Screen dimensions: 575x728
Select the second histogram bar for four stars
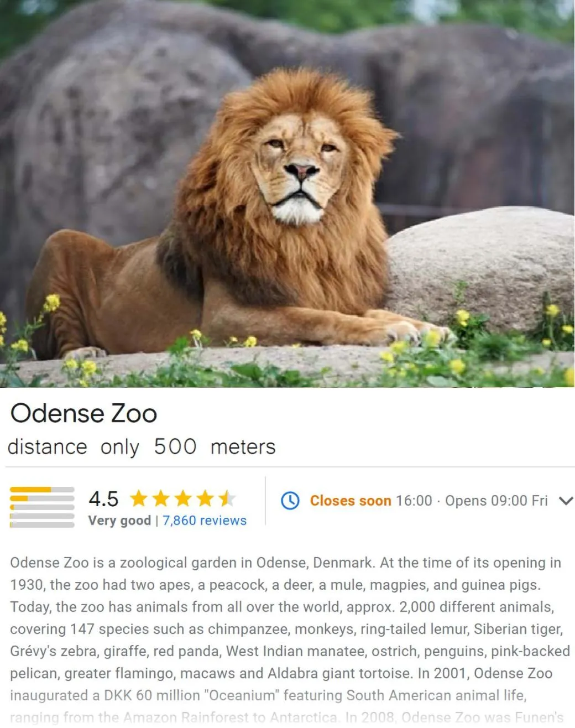(x=42, y=498)
